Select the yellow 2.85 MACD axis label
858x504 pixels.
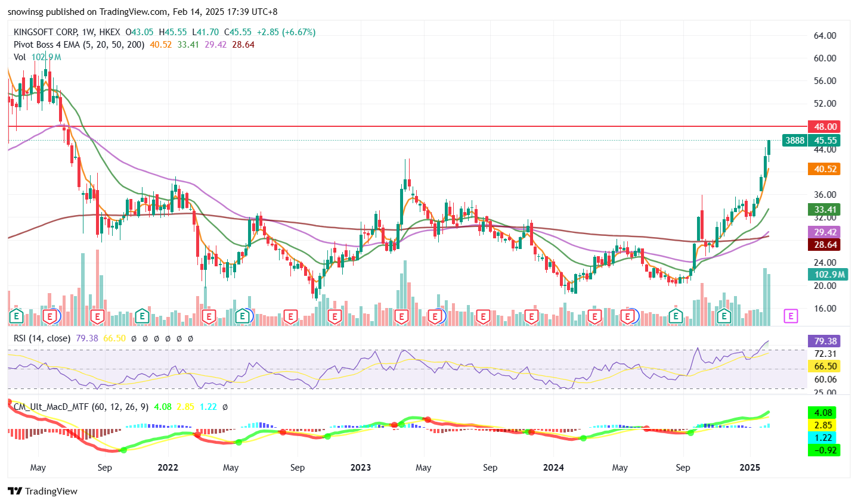pos(823,425)
